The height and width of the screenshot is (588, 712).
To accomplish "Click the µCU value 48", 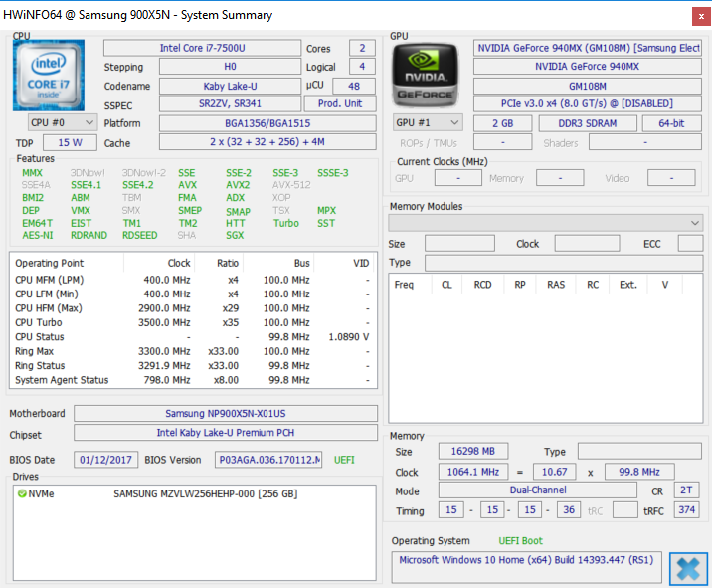I will point(354,86).
